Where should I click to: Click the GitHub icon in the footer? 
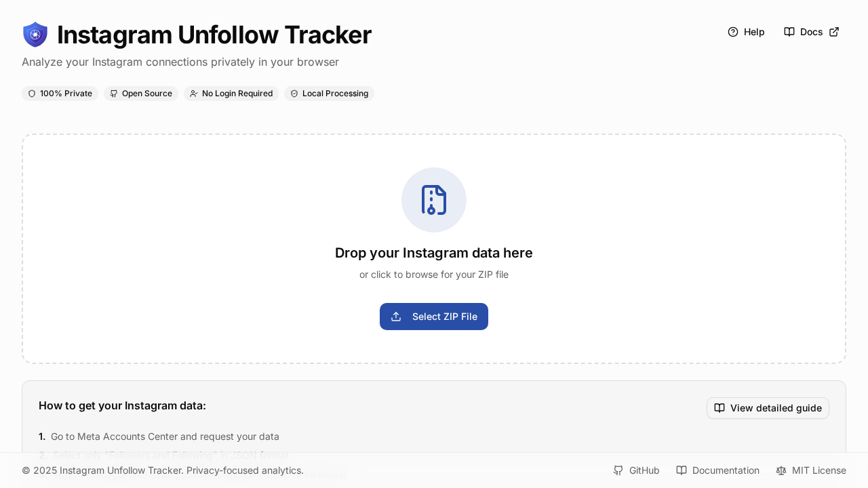click(x=618, y=470)
